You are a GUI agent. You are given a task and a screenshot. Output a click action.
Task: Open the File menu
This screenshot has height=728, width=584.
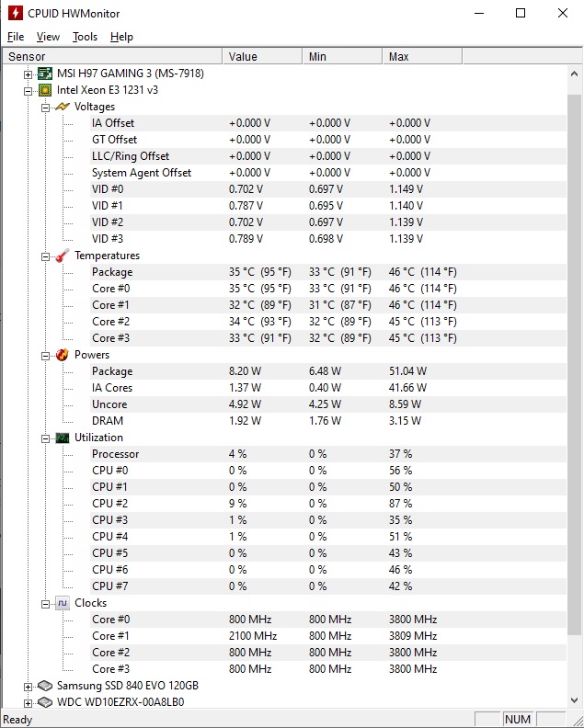tap(15, 37)
